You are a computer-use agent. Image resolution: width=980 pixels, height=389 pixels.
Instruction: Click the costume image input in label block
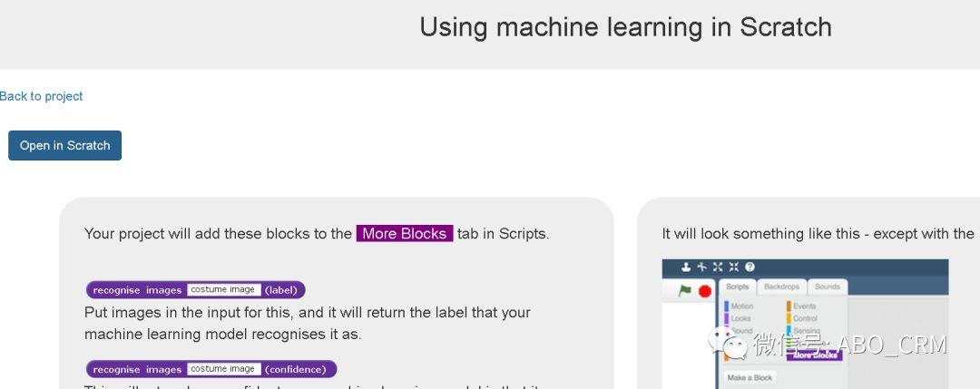pyautogui.click(x=224, y=290)
